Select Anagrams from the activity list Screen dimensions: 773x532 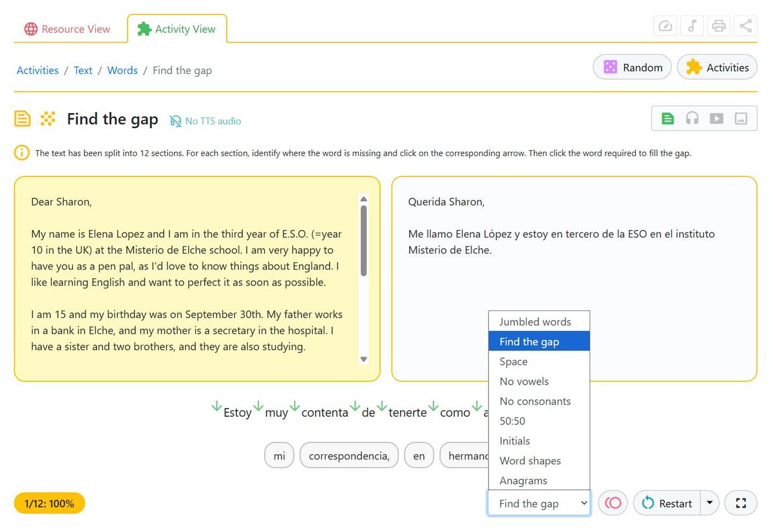click(x=523, y=480)
